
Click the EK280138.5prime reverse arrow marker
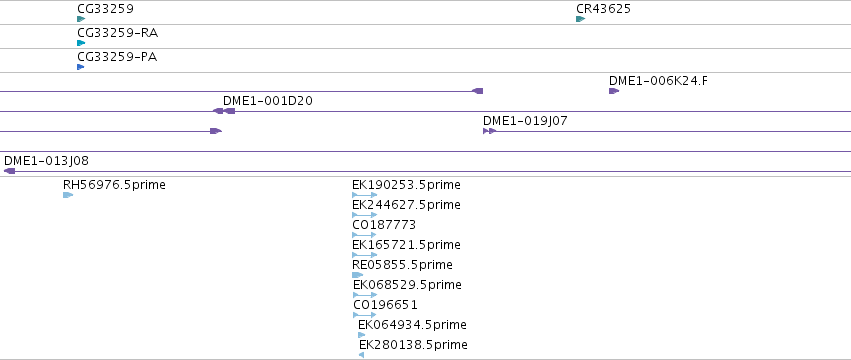(361, 355)
